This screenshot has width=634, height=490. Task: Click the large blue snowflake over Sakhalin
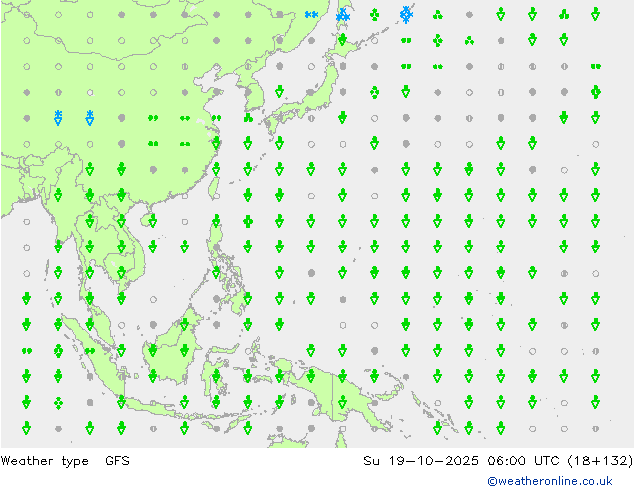pos(343,15)
